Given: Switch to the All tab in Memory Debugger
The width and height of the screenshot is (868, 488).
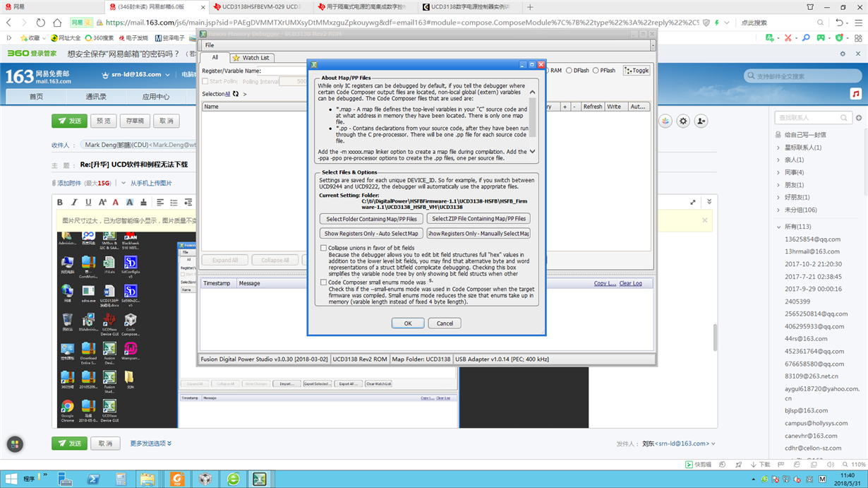Looking at the screenshot, I should pyautogui.click(x=215, y=58).
